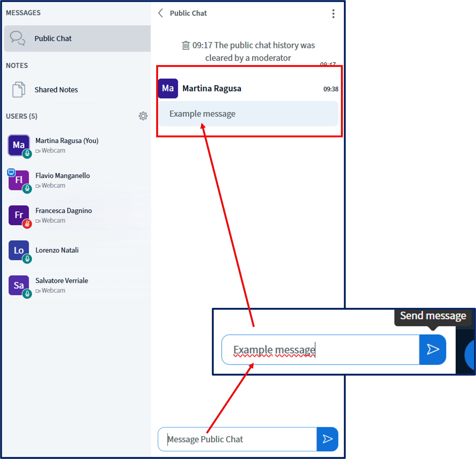Open Shared Notes document icon
476x459 pixels.
tap(19, 89)
